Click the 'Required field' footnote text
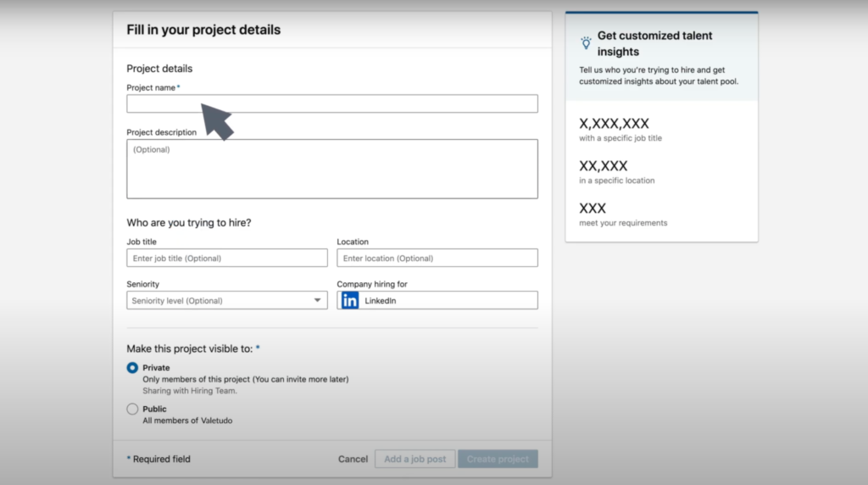 coord(161,459)
